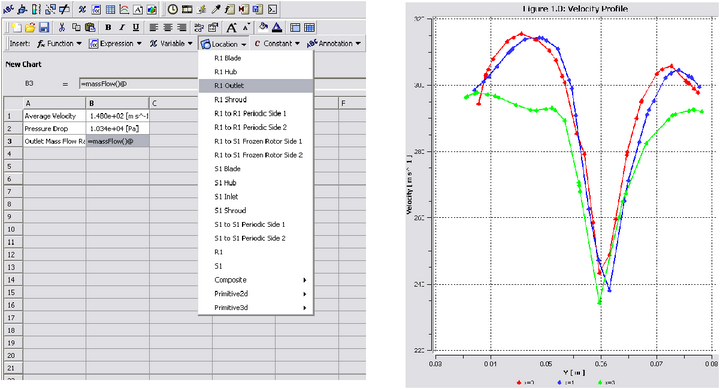Screen dimensions: 720x389
Task: Choose S1 to S1 Periodic Side 2
Action: [x=256, y=238]
